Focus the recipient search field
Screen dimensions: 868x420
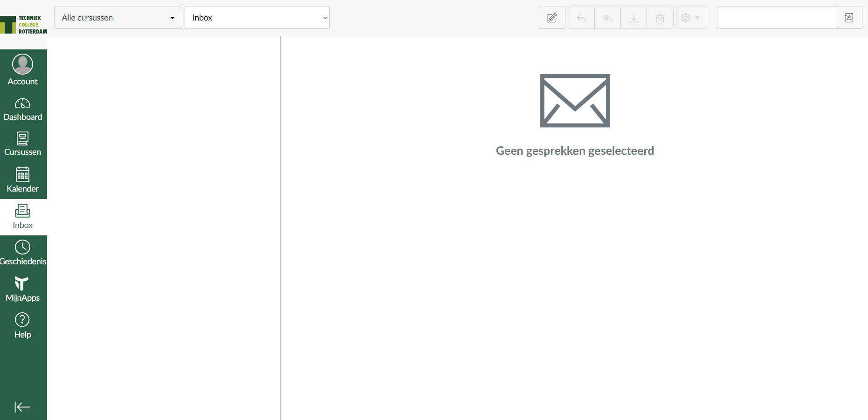776,18
